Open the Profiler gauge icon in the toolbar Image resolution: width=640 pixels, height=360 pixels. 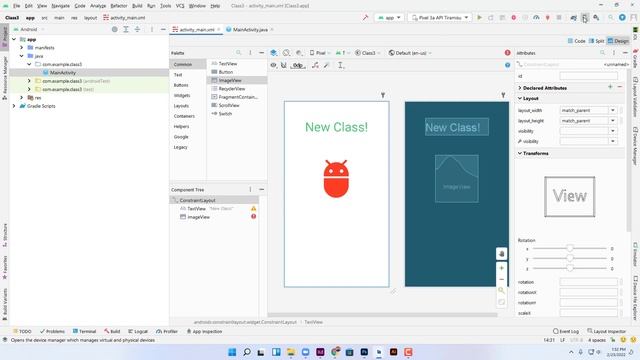tap(536, 18)
